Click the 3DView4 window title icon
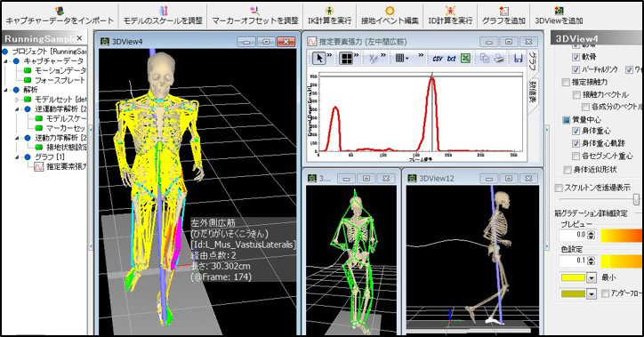Viewport: 644px width, 337px height. tap(105, 42)
